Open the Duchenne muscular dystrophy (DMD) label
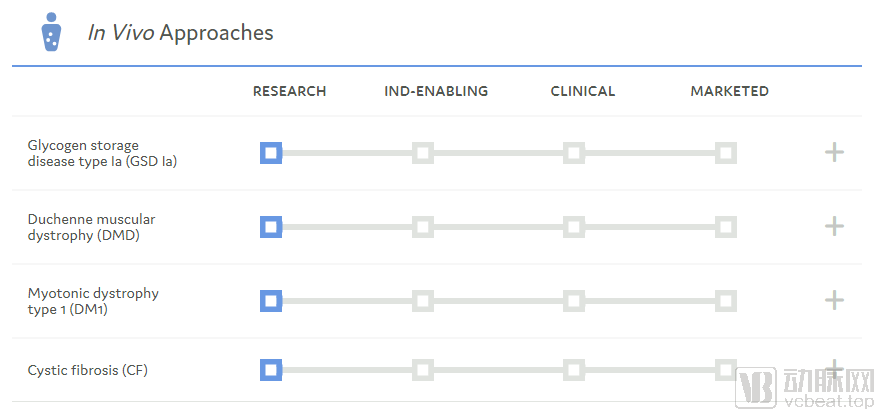884x419 pixels. click(91, 227)
